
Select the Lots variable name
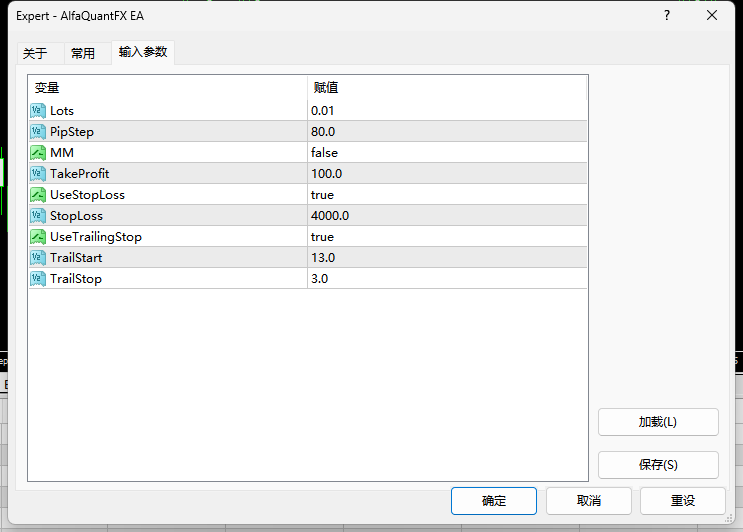[x=62, y=111]
